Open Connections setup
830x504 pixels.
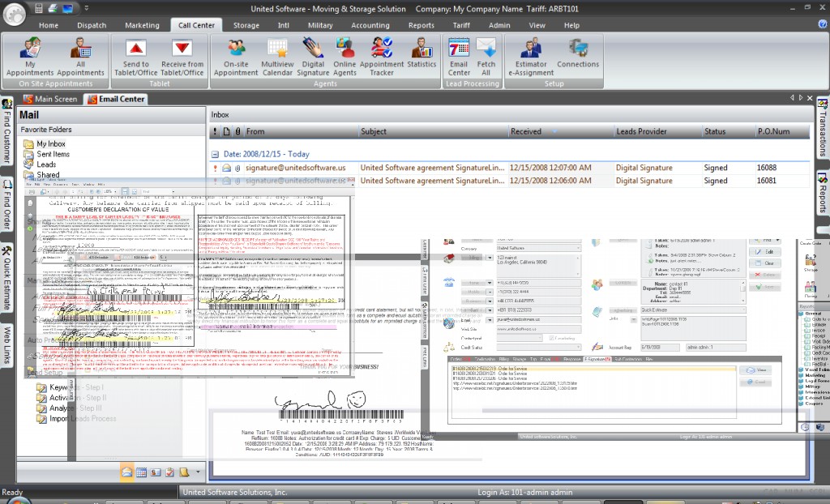pos(578,53)
